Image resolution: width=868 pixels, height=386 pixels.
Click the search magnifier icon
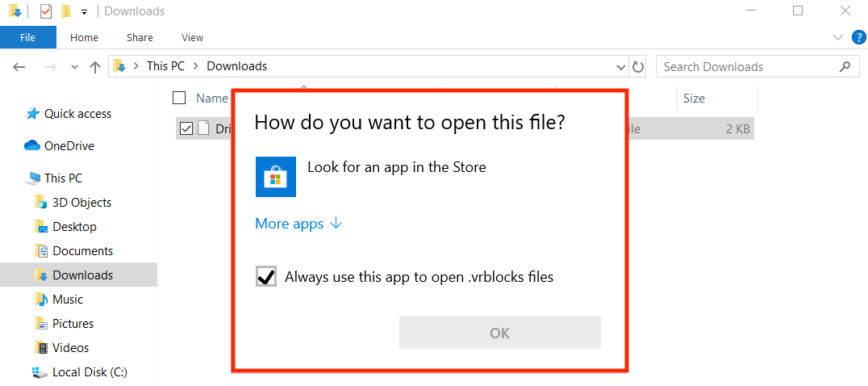[845, 67]
